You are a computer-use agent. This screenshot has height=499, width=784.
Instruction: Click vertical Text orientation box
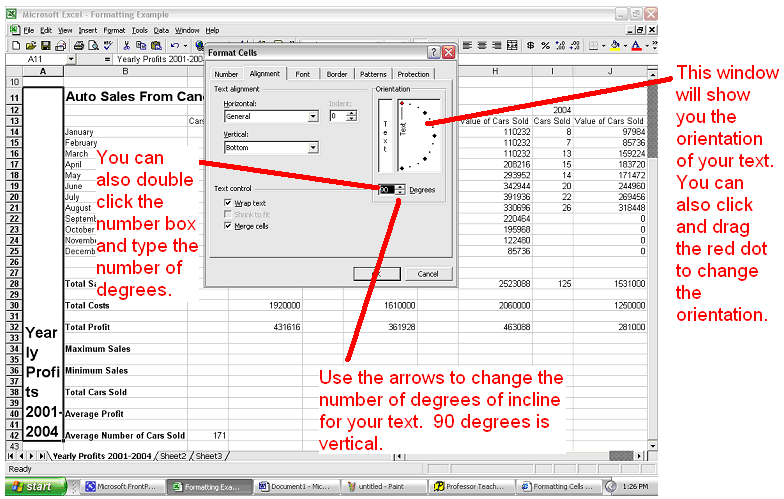pyautogui.click(x=385, y=136)
